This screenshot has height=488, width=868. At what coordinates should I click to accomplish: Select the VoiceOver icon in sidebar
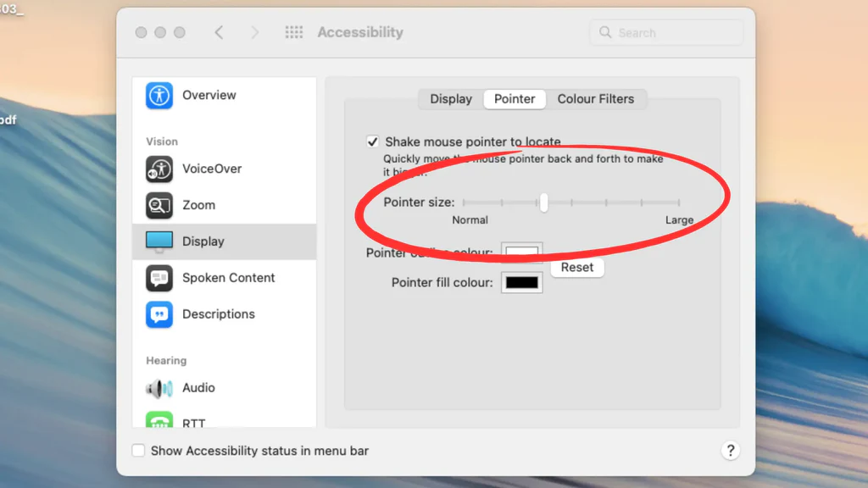pyautogui.click(x=159, y=169)
